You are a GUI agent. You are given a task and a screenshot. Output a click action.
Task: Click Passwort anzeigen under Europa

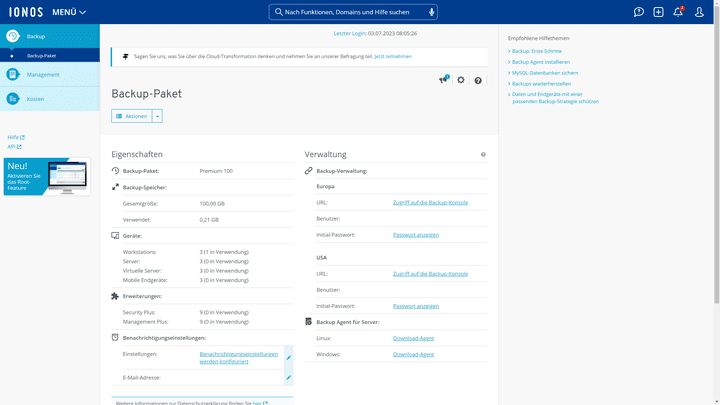(x=415, y=234)
